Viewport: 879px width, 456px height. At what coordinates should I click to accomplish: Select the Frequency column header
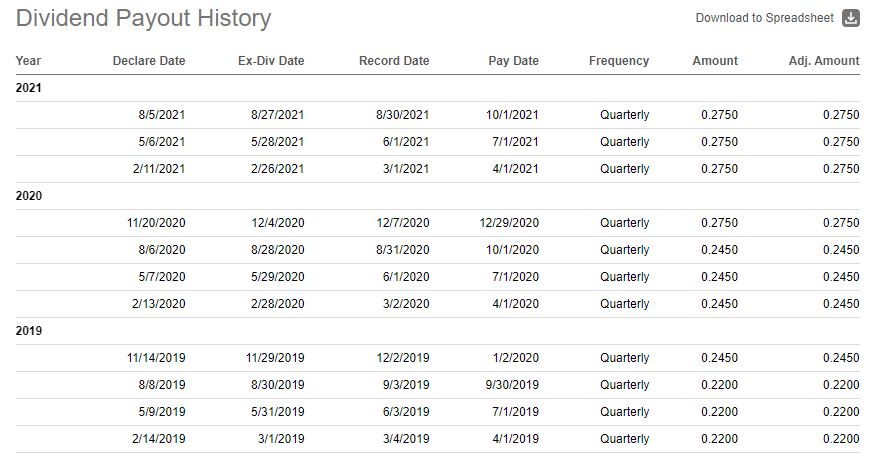coord(619,61)
